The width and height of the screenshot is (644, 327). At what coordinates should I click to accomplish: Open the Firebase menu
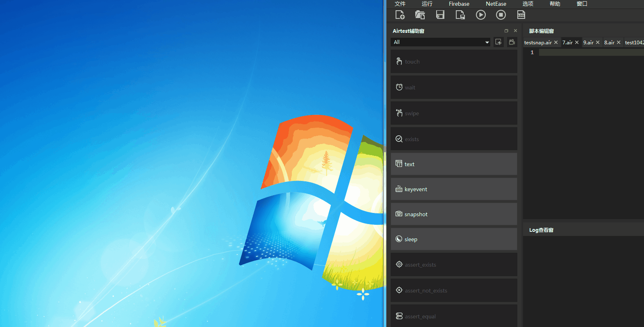(x=459, y=4)
